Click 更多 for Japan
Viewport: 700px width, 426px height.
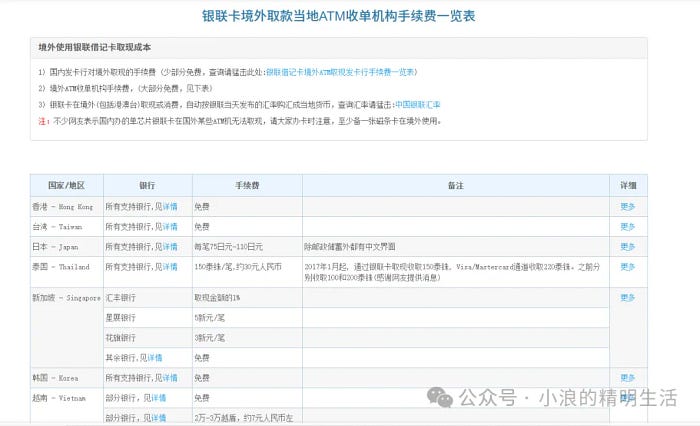click(x=628, y=246)
